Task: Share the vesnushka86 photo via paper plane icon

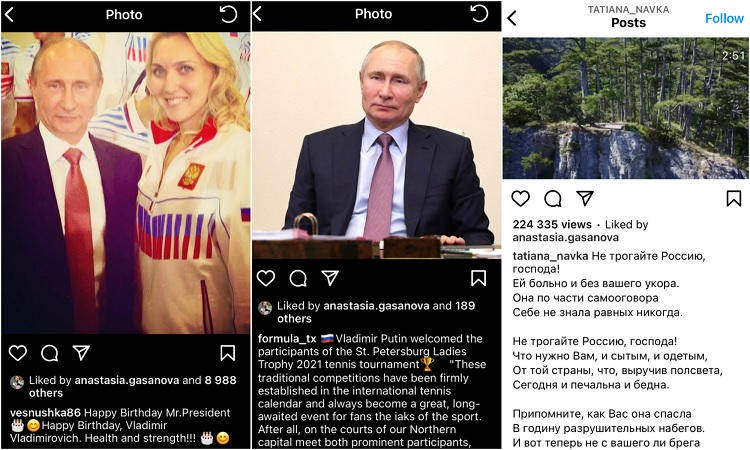Action: (81, 352)
